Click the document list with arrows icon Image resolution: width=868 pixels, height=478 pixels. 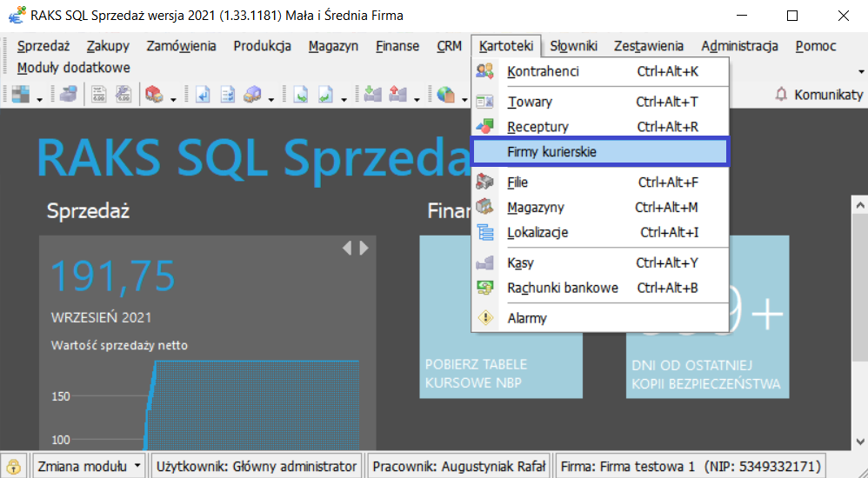[228, 95]
